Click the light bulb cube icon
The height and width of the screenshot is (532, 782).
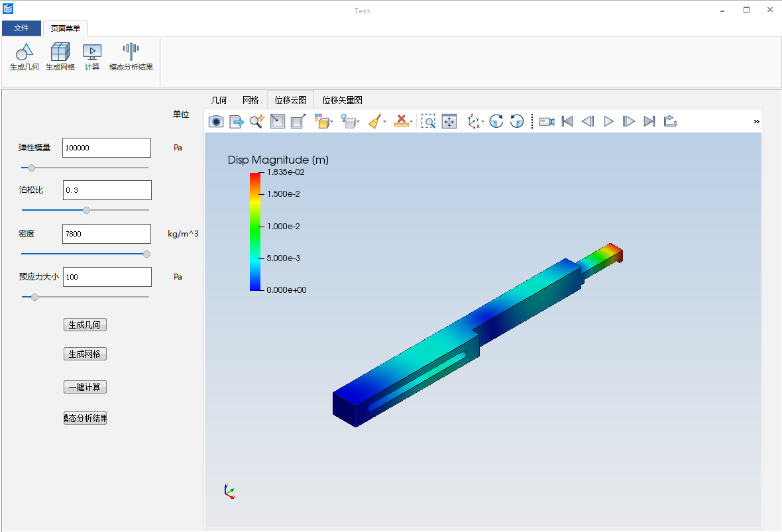click(x=348, y=121)
